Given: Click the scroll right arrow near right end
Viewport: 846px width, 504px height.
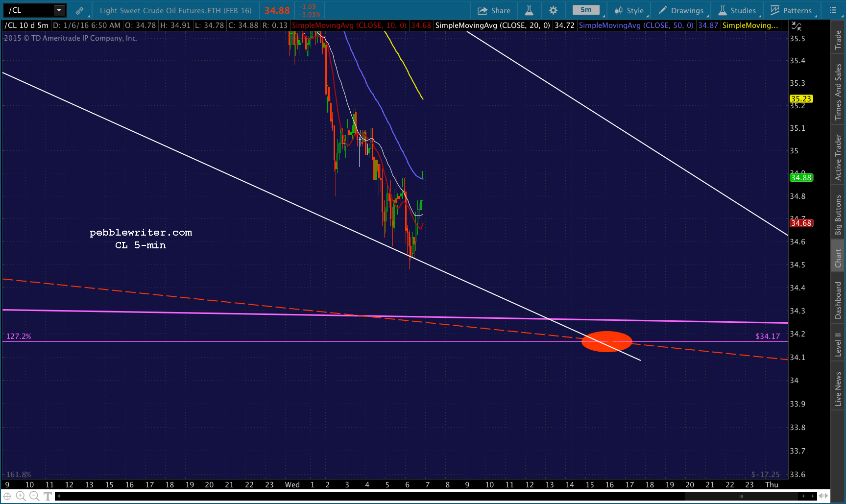Looking at the screenshot, I should click(x=813, y=496).
